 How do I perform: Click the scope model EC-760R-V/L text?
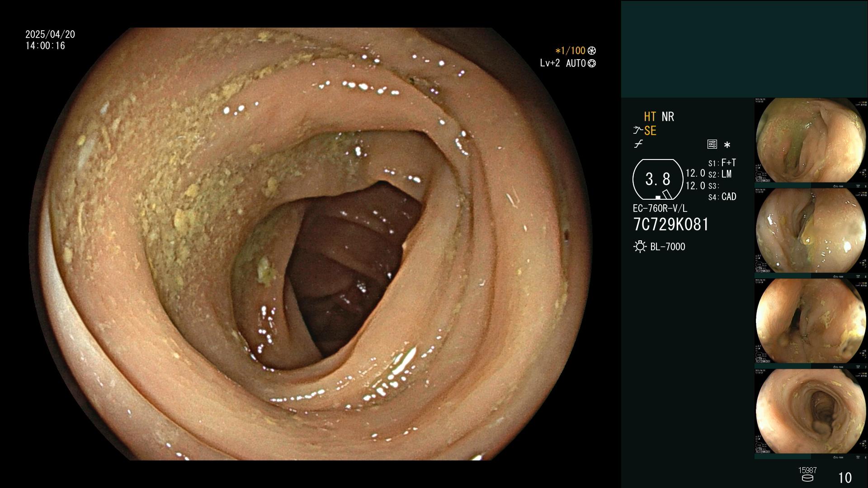[660, 208]
